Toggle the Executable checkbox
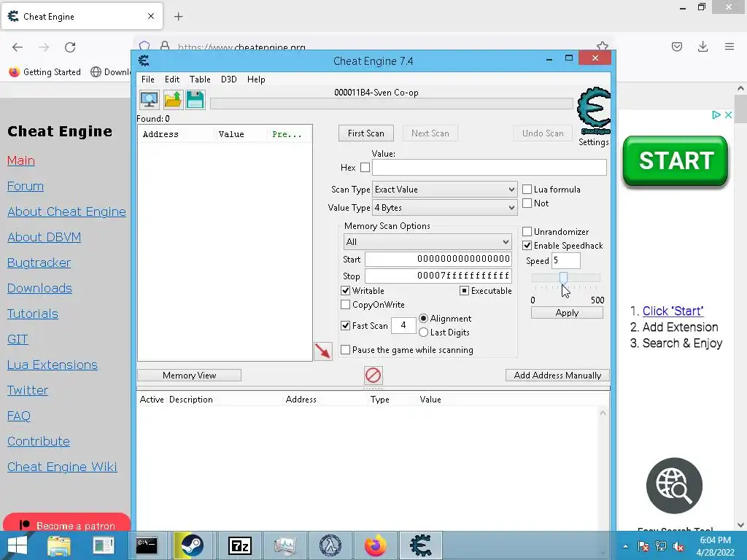This screenshot has height=560, width=747. [464, 290]
